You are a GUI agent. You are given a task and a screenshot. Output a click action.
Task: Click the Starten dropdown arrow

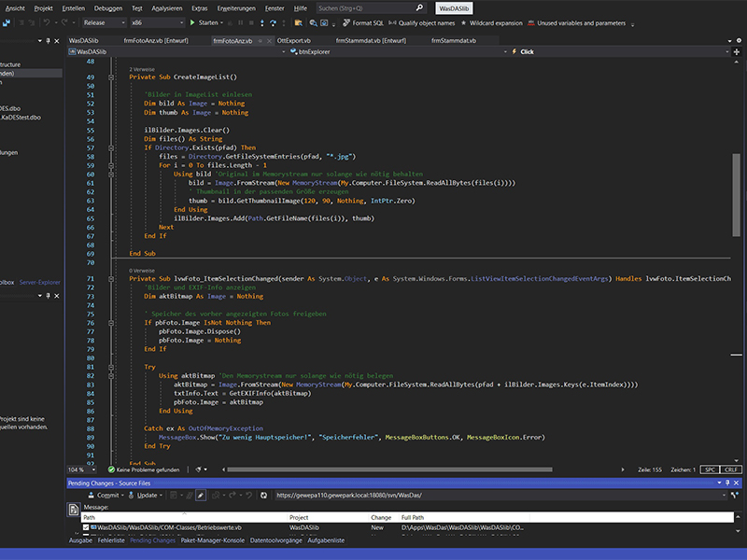click(221, 22)
